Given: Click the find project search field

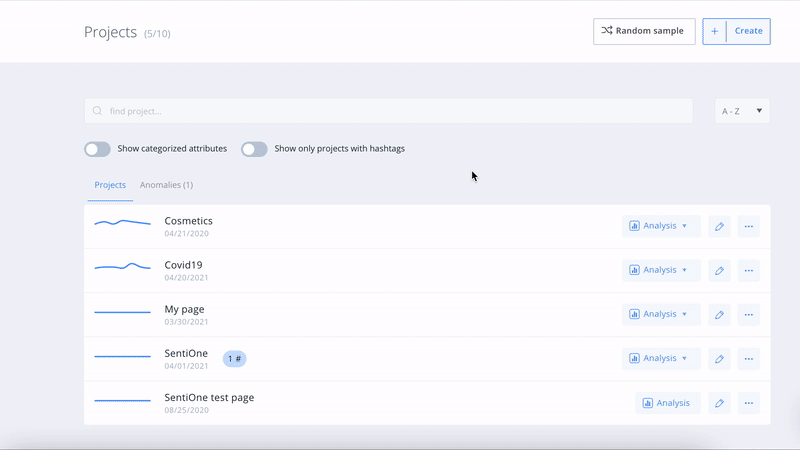Looking at the screenshot, I should [390, 111].
